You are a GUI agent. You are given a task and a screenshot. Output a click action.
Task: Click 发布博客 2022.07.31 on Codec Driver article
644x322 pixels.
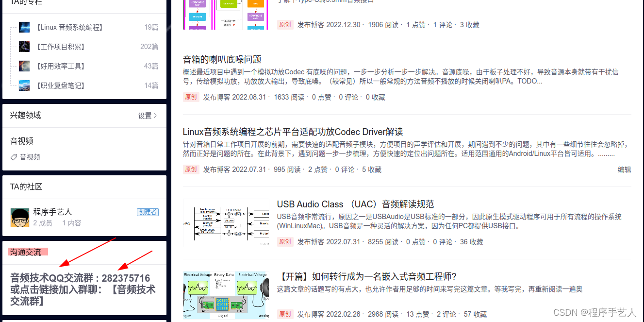[235, 169]
